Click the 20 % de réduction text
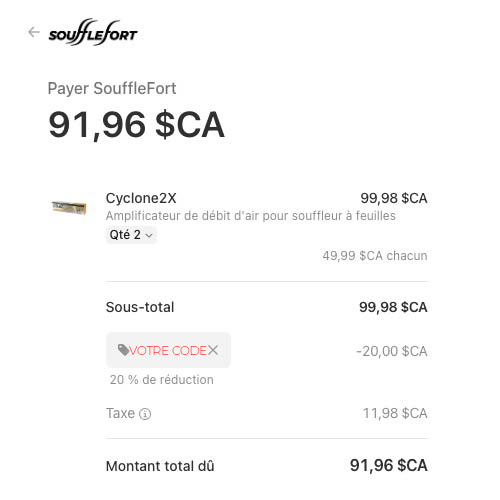Screen dimensions: 500x500 pyautogui.click(x=162, y=380)
